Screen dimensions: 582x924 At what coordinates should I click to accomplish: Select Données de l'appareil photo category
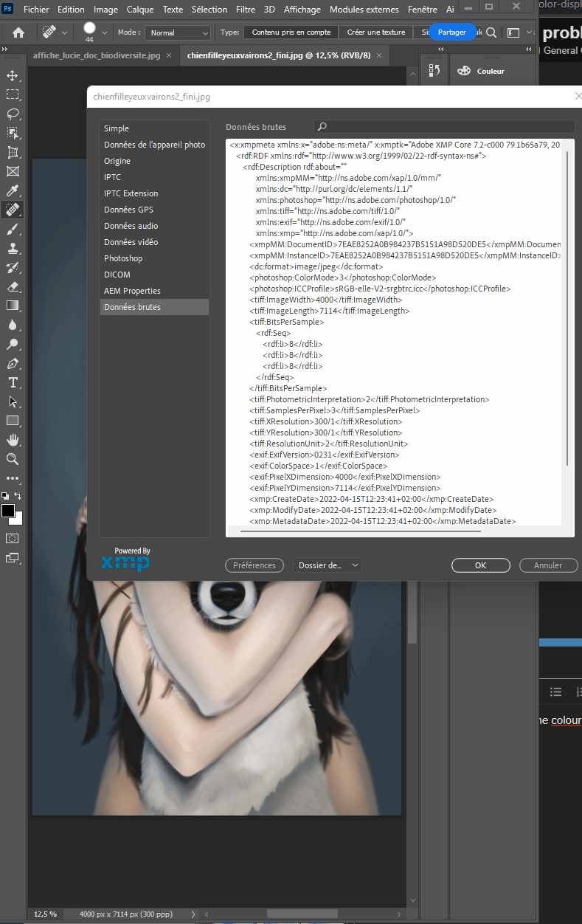coord(154,145)
